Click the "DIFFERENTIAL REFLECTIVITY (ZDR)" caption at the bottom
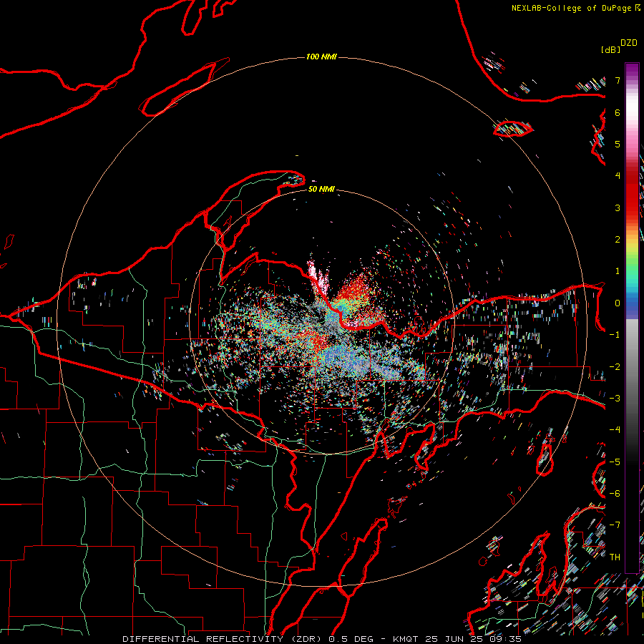 pyautogui.click(x=223, y=639)
